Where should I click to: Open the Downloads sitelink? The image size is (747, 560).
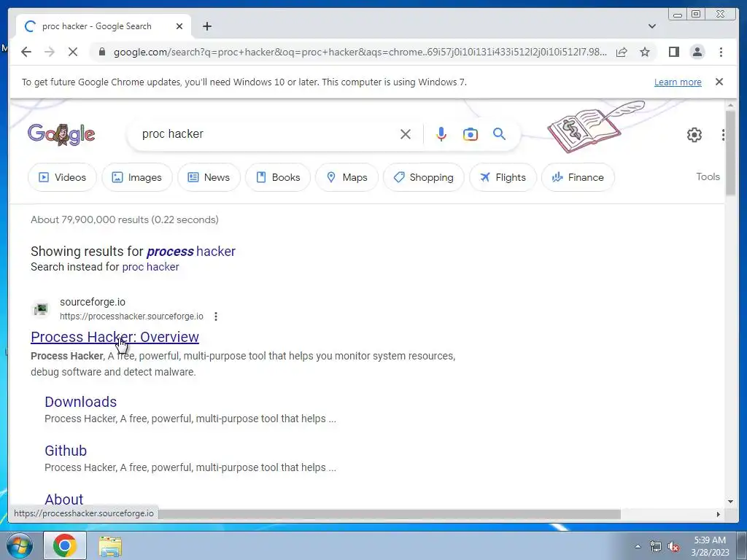click(x=80, y=402)
